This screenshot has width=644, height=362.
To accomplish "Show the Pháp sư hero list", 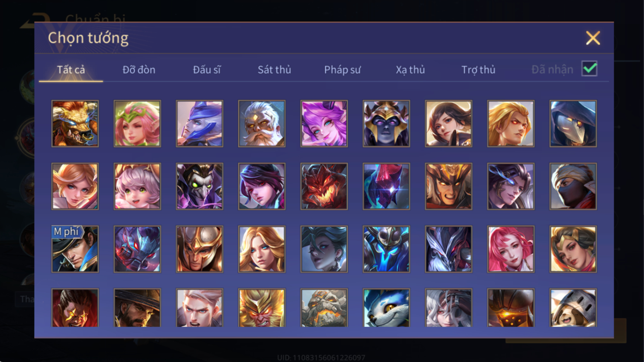I will [342, 70].
